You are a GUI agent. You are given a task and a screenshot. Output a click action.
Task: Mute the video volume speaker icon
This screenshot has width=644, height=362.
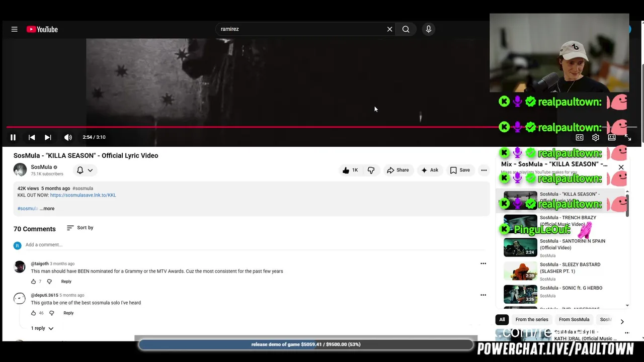[68, 137]
